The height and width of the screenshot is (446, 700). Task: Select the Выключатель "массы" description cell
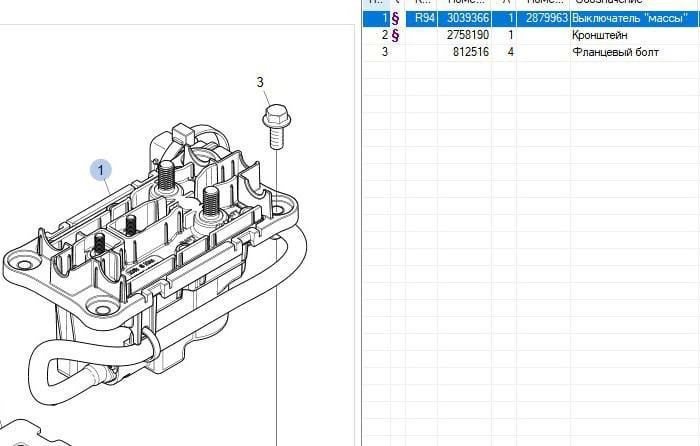pyautogui.click(x=630, y=18)
